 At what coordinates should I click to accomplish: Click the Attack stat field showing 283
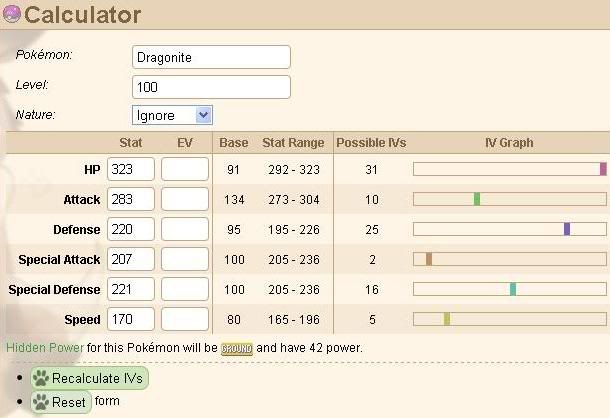pos(131,199)
